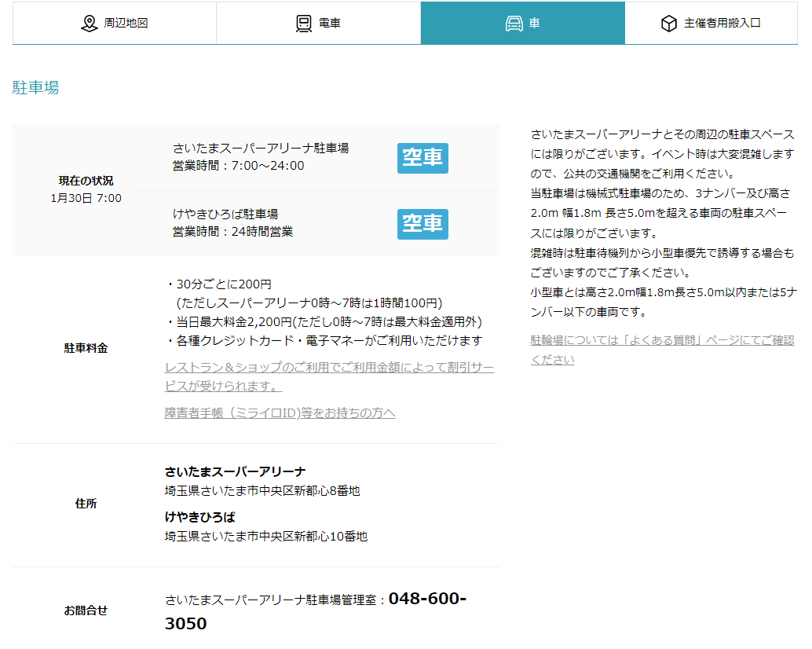
Task: Click the お問合せ label
Action: [x=86, y=610]
